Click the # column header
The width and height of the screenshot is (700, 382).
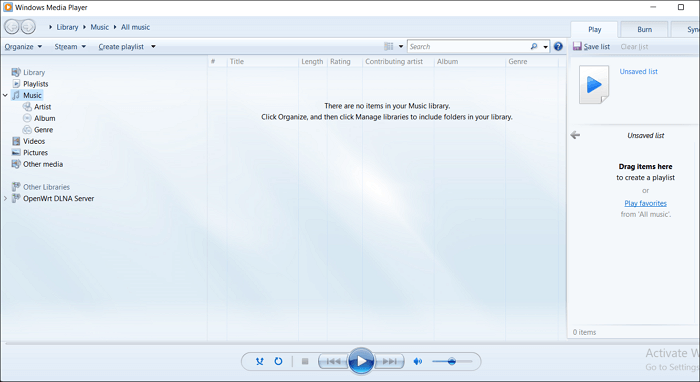(x=217, y=62)
